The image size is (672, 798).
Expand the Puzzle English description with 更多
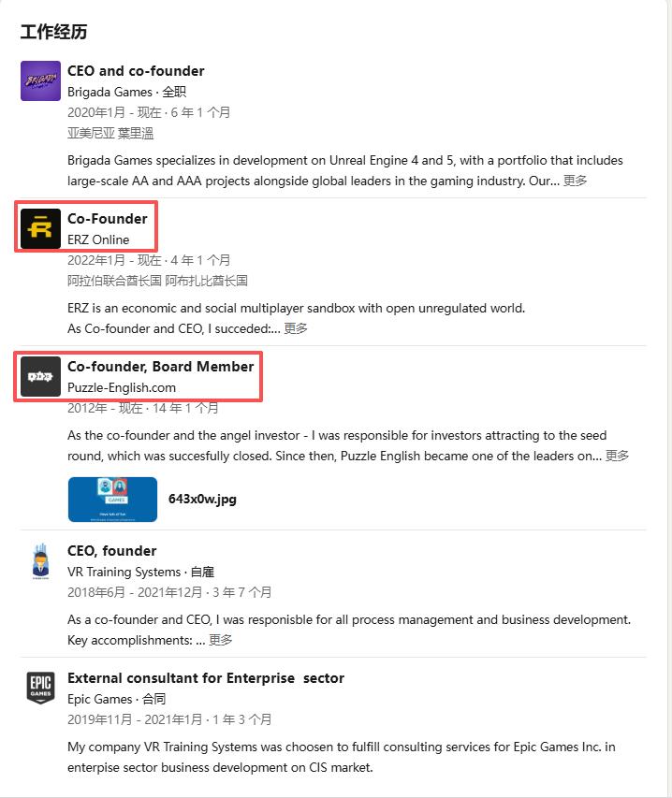coord(617,456)
